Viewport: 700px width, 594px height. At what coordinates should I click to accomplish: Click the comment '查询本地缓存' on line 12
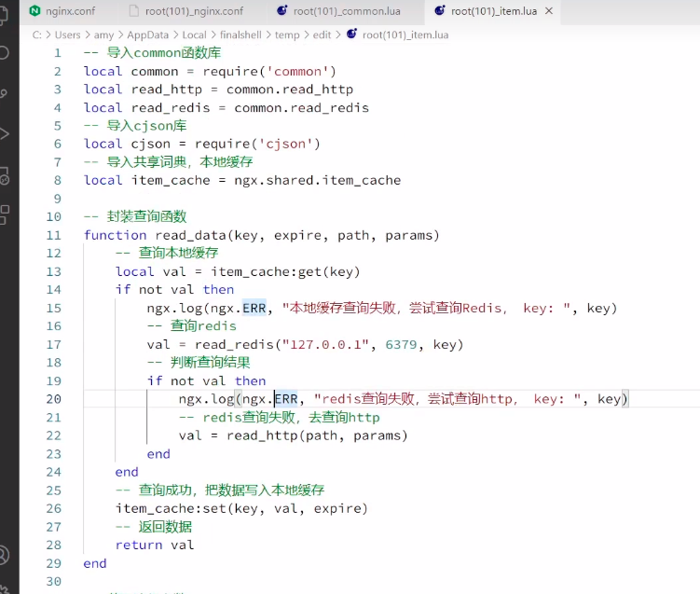[178, 253]
